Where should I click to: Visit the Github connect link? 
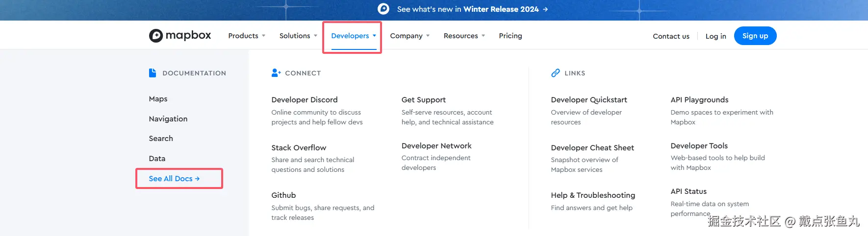click(283, 195)
